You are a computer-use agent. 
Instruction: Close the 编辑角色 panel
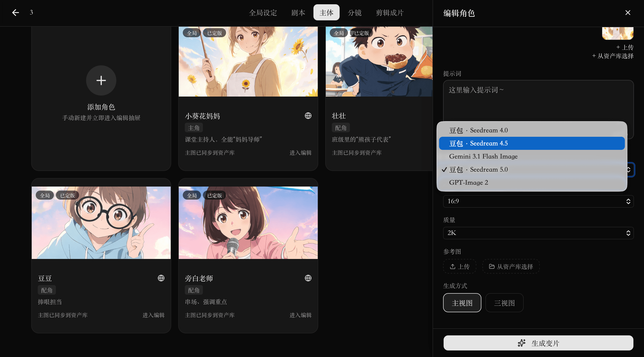pos(628,13)
